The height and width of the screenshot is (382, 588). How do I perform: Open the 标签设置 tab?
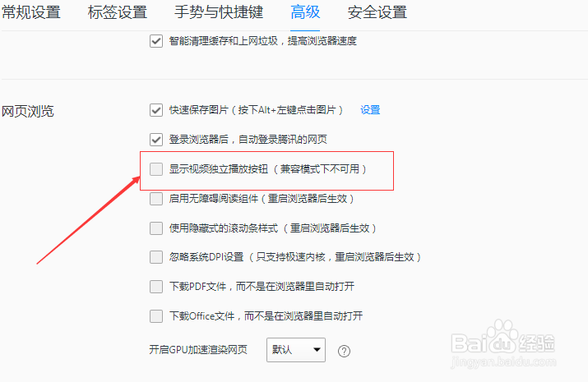118,12
